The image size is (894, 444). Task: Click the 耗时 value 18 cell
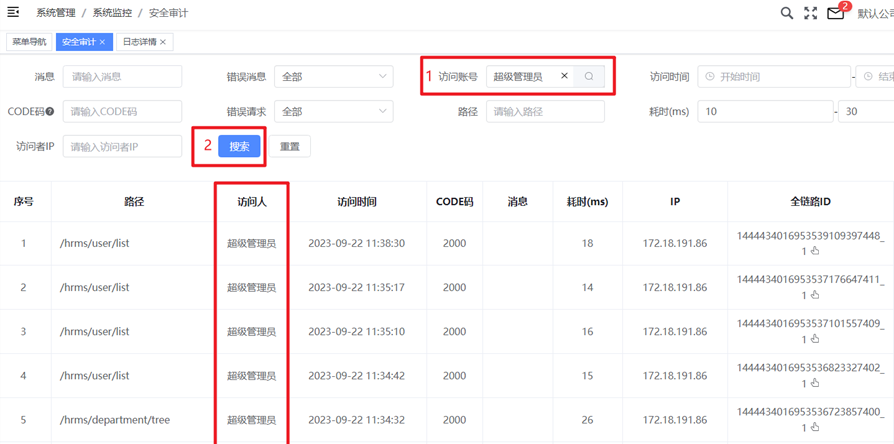[587, 243]
